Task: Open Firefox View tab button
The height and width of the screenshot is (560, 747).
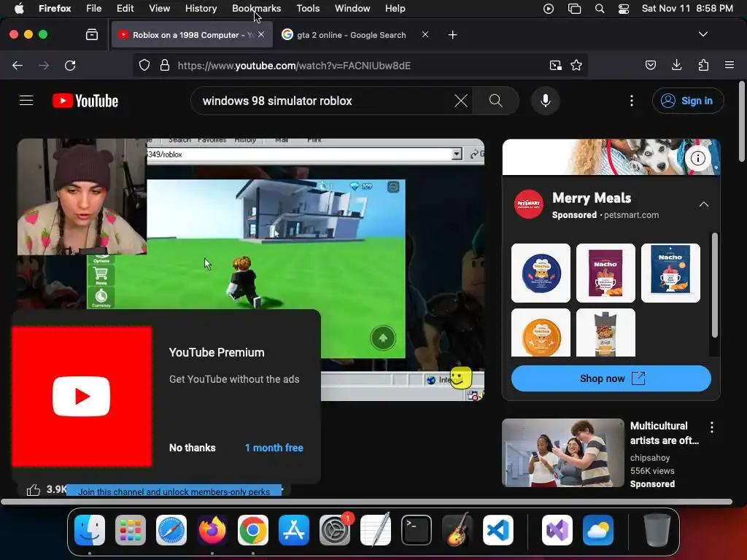Action: tap(92, 35)
